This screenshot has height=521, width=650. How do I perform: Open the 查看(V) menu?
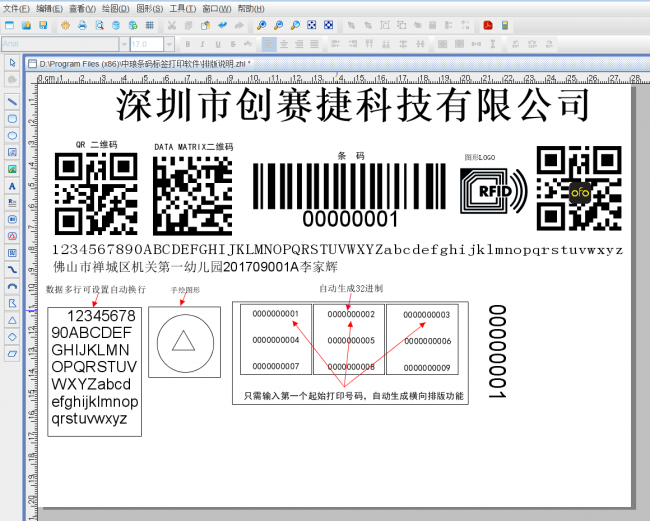[x=82, y=9]
